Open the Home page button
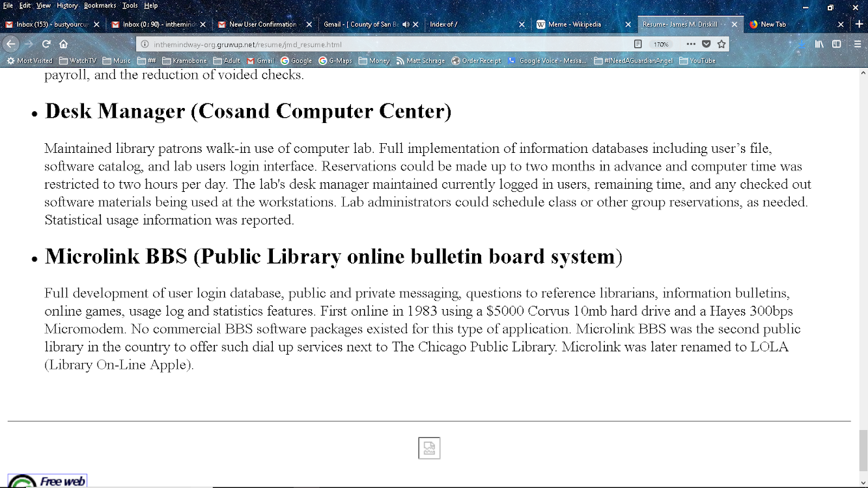The width and height of the screenshot is (868, 488). [x=63, y=44]
